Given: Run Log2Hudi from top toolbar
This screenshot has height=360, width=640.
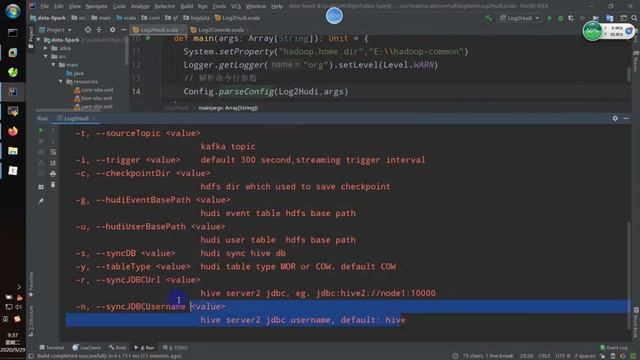Looking at the screenshot, I should tap(550, 18).
